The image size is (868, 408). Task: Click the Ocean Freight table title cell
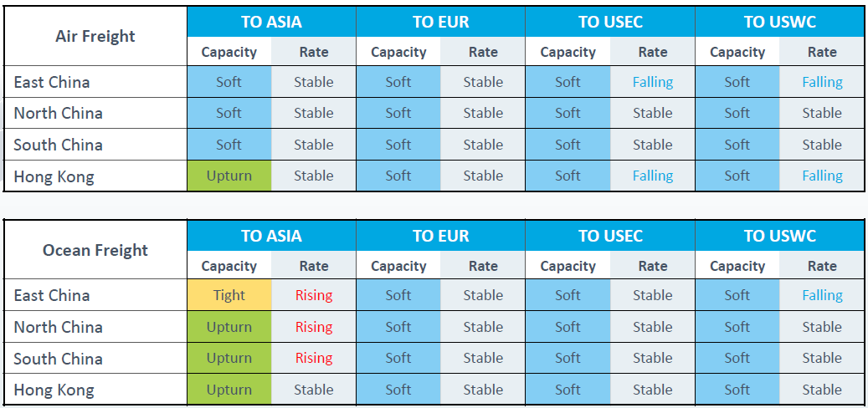click(95, 250)
